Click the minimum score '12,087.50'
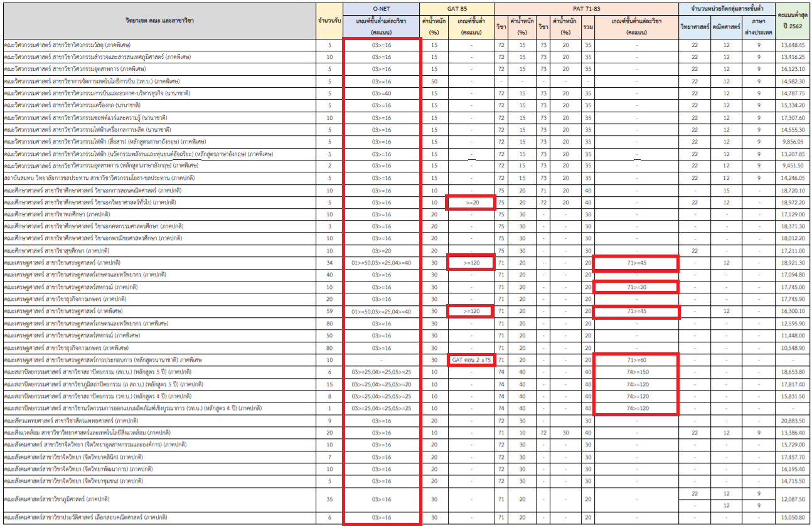The image size is (812, 526). [x=792, y=499]
